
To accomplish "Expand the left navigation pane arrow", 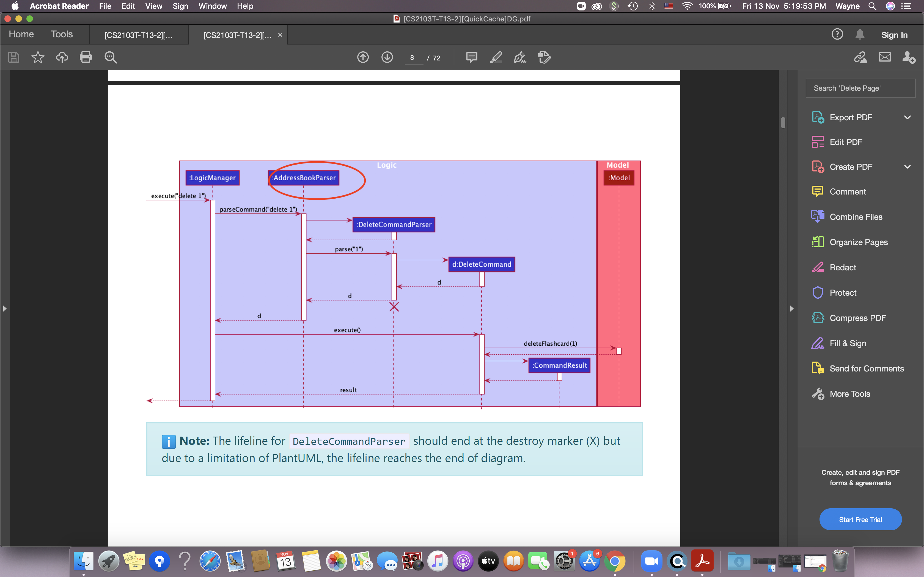I will coord(5,308).
